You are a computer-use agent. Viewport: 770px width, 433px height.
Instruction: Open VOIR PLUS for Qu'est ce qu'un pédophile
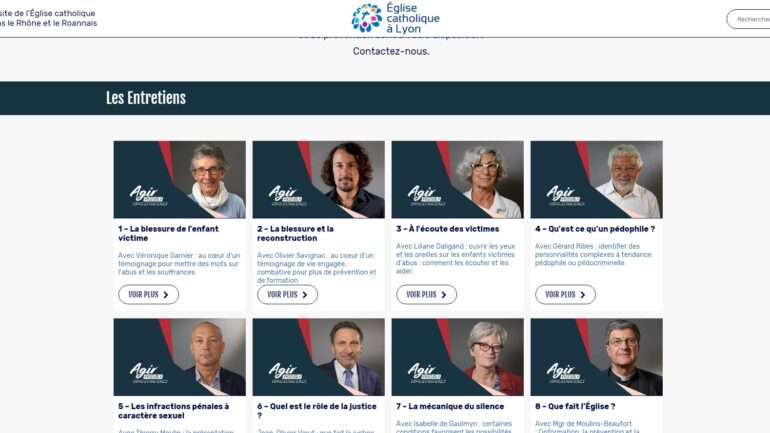coord(565,295)
